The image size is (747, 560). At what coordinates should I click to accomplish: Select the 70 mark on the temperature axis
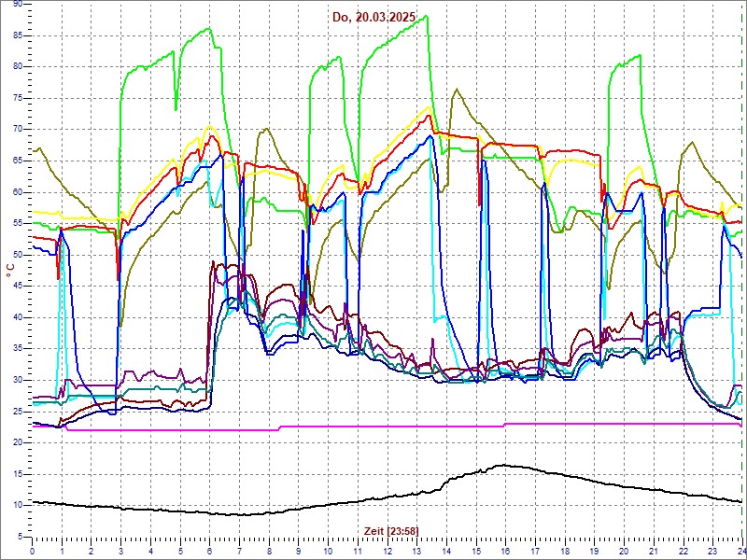(x=18, y=130)
